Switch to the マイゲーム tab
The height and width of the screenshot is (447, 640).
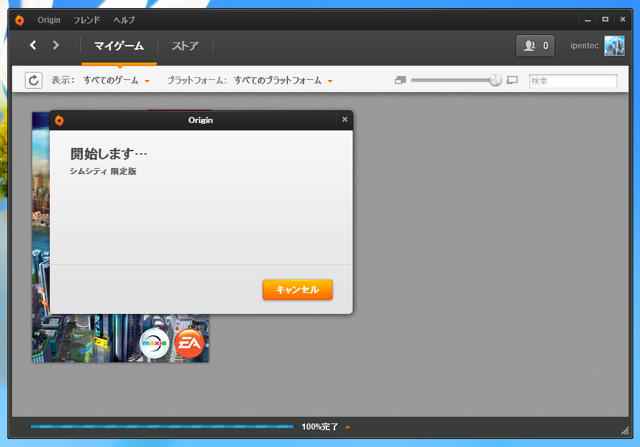point(119,46)
